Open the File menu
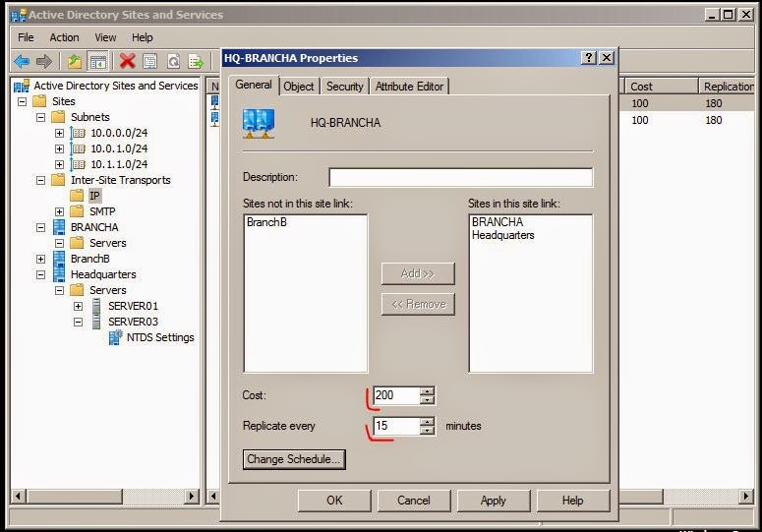 coord(26,37)
